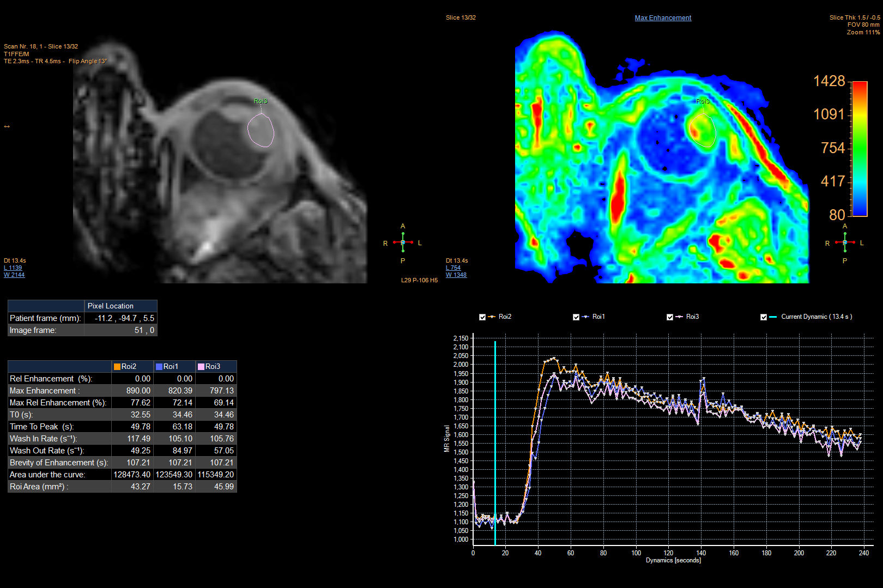Toggle the Roi3 checkbox in the graph legend
Viewport: 883px width, 588px height.
[670, 316]
